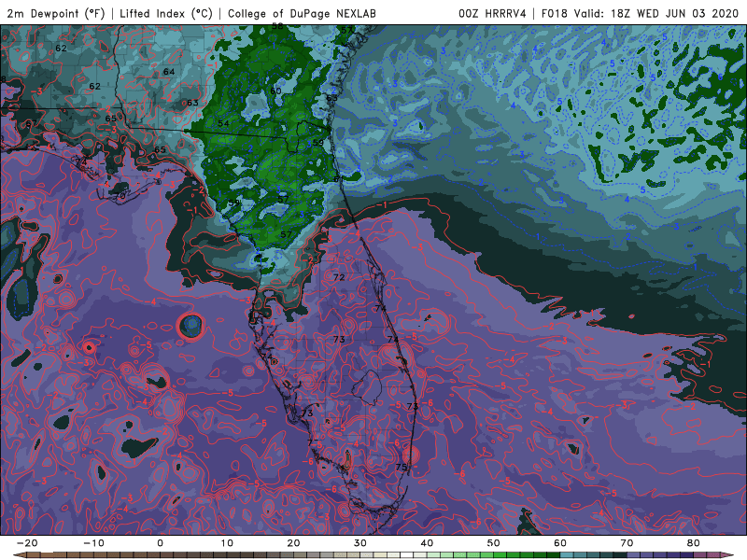
Task: Click the dewpoint value 67 on the map
Action: (x=31, y=124)
